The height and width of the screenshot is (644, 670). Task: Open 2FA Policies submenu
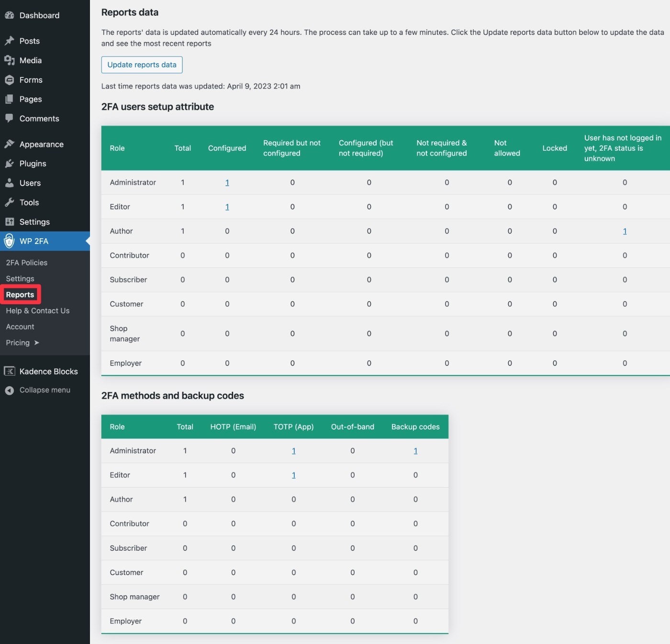(27, 263)
